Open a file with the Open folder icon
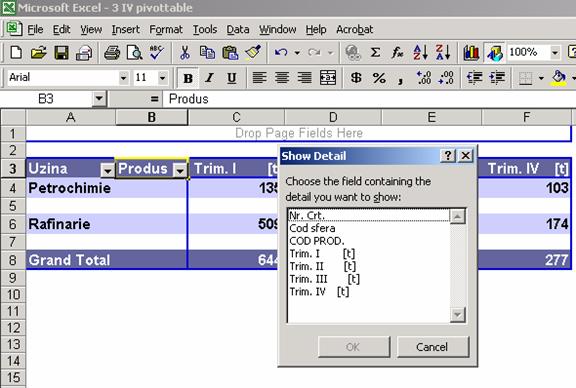This screenshot has height=388, width=576. [38, 53]
